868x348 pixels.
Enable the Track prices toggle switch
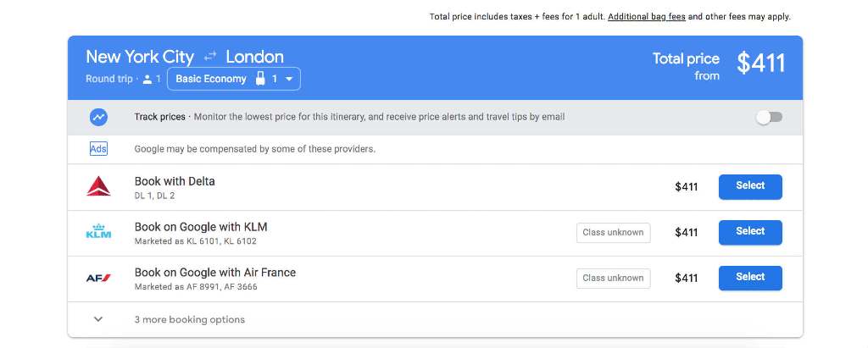(769, 118)
